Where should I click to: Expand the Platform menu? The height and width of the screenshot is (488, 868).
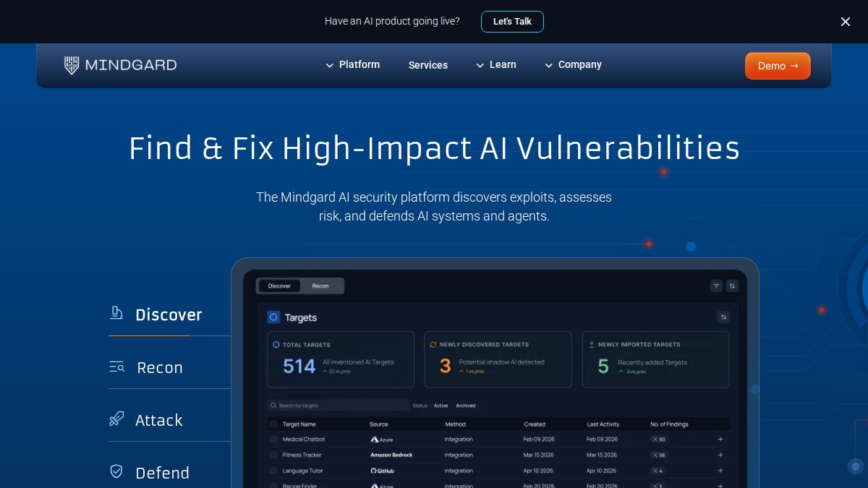coord(352,65)
